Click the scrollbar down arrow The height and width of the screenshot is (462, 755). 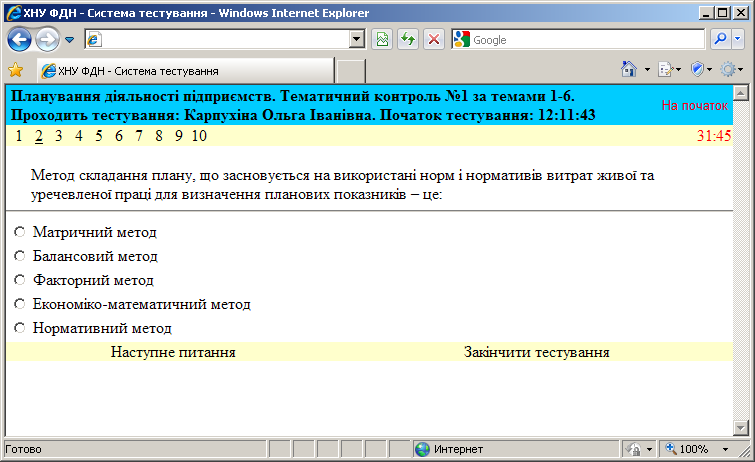click(740, 427)
